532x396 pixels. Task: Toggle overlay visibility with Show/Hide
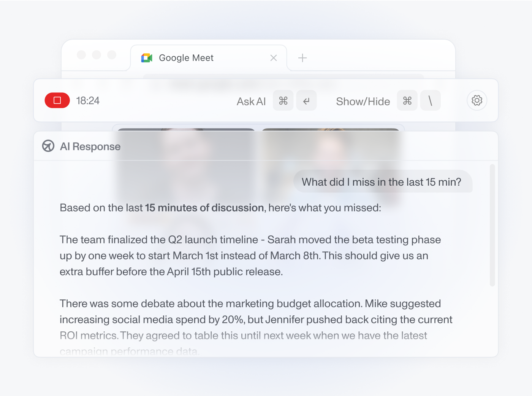pyautogui.click(x=363, y=101)
